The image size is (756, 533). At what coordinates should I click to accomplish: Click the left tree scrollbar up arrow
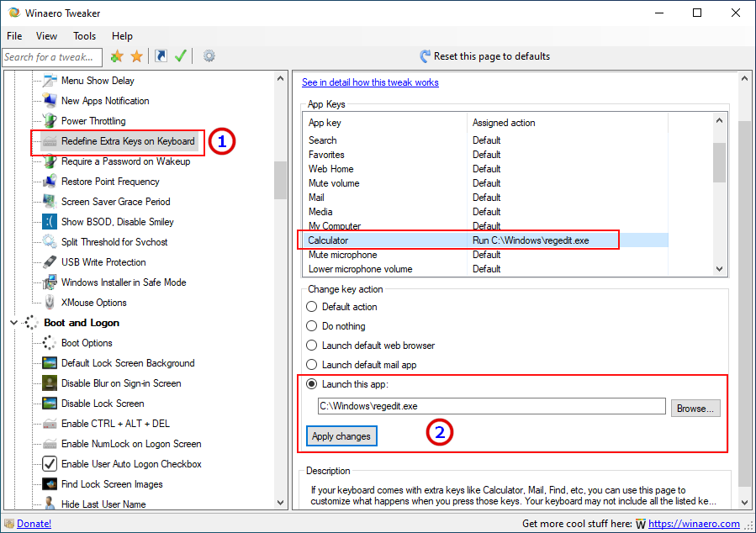pos(281,78)
